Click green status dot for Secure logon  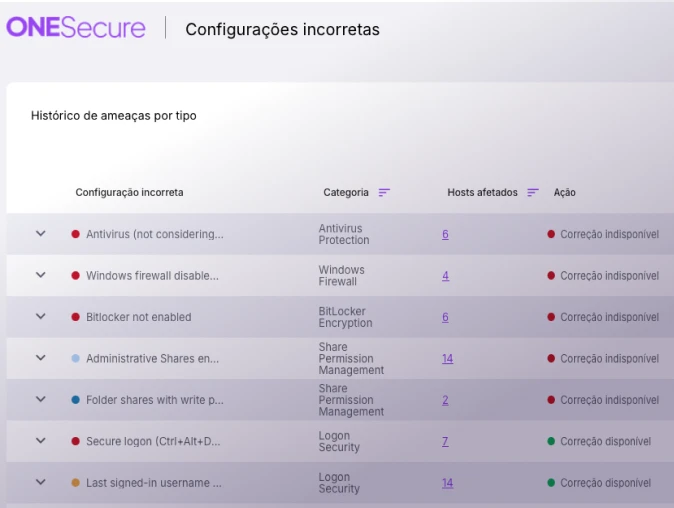point(551,441)
